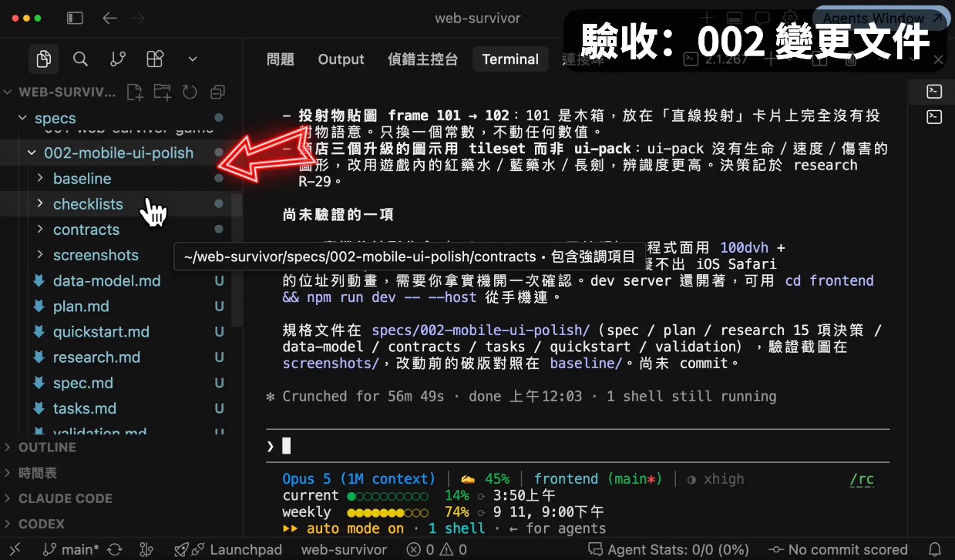Click the main* branch in status bar
The image size is (955, 560).
click(x=71, y=549)
